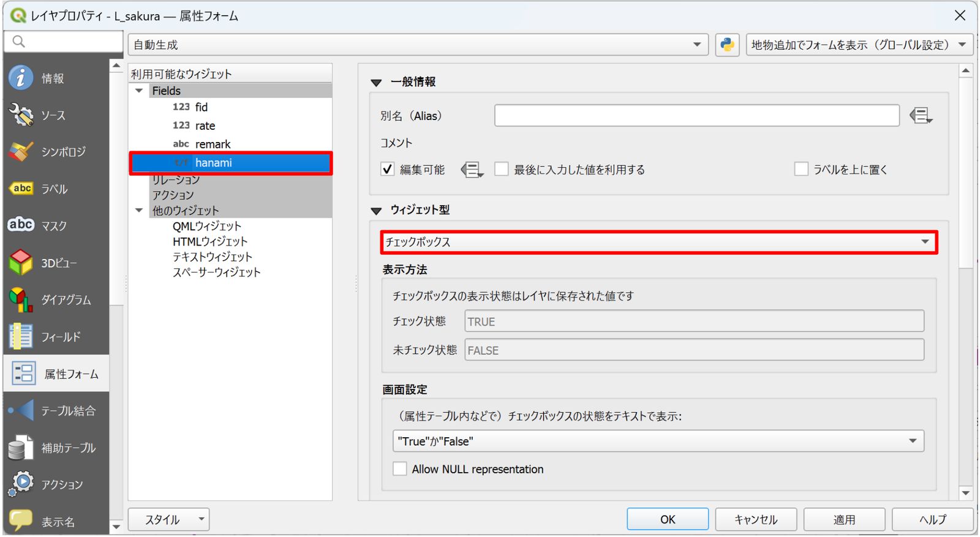Viewport: 980px width, 537px height.
Task: Click the 別名 (Alias) text field
Action: click(x=697, y=115)
